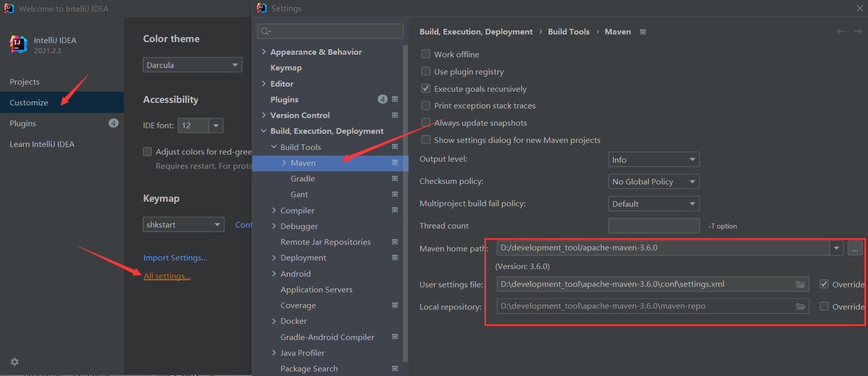
Task: Click the project-level icon beside Package Search
Action: [395, 368]
